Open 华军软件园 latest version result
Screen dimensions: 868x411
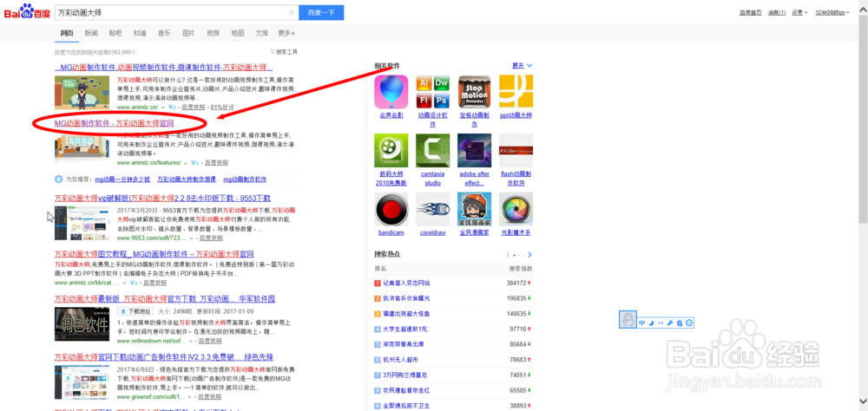pos(164,299)
